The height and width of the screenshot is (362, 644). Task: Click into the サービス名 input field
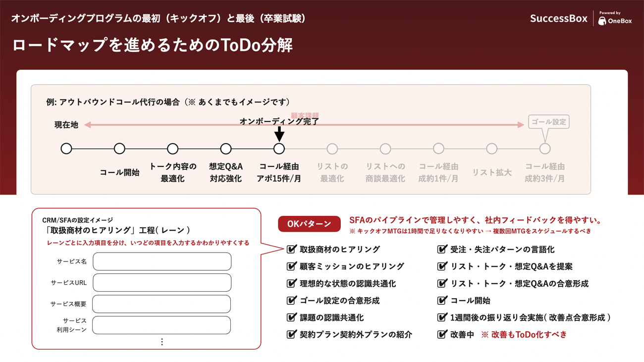click(x=162, y=261)
